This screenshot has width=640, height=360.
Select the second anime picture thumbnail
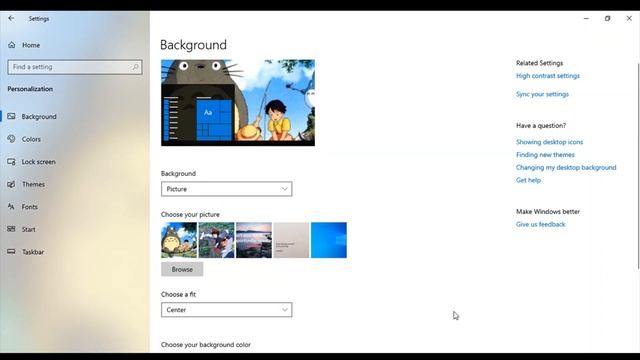(x=216, y=240)
